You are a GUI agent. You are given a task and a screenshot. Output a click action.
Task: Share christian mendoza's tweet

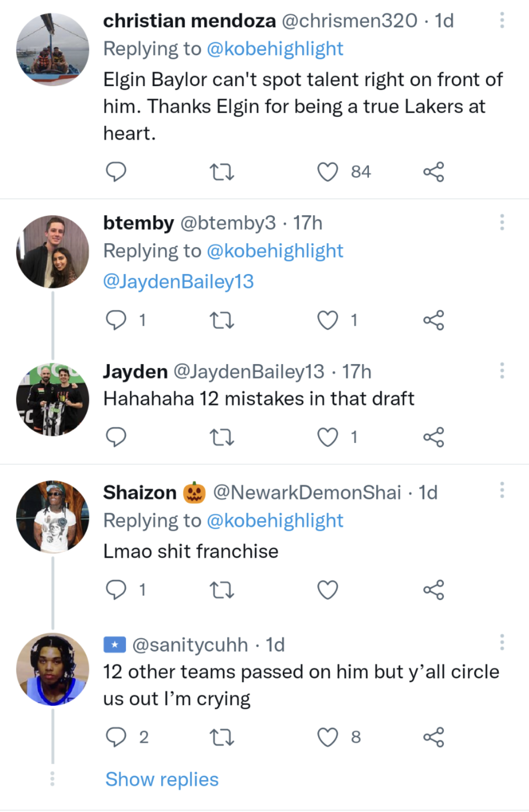coord(433,172)
